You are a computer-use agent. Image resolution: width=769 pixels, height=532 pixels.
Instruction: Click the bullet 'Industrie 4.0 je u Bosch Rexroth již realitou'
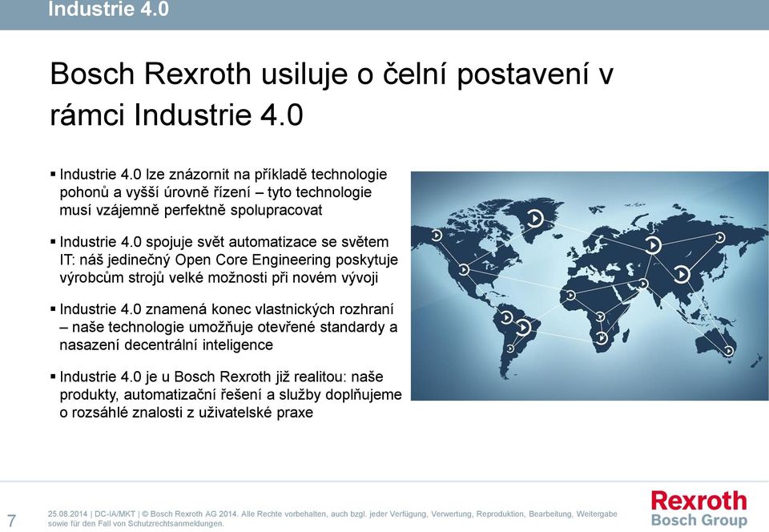click(x=203, y=377)
